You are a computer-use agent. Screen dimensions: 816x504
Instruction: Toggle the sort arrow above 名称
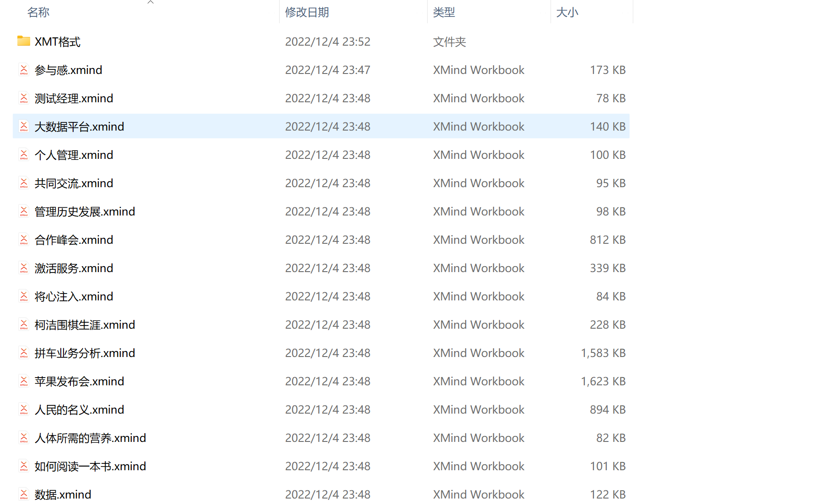[x=150, y=2]
